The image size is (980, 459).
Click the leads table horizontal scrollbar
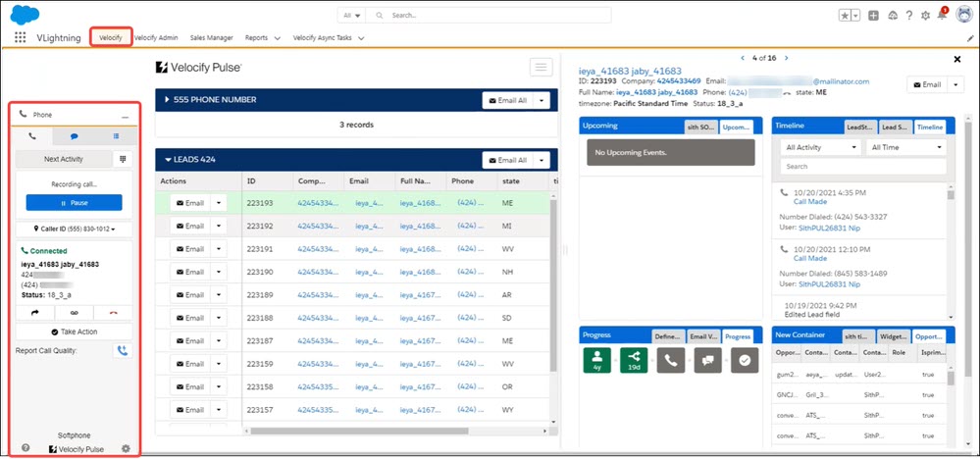[359, 431]
